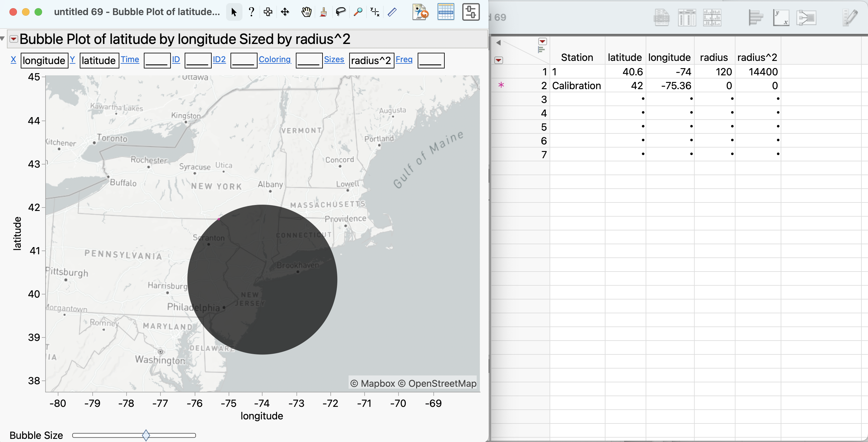Open the red triangle menu on Bubble Plot title
Viewport: 868px width, 442px height.
point(14,38)
